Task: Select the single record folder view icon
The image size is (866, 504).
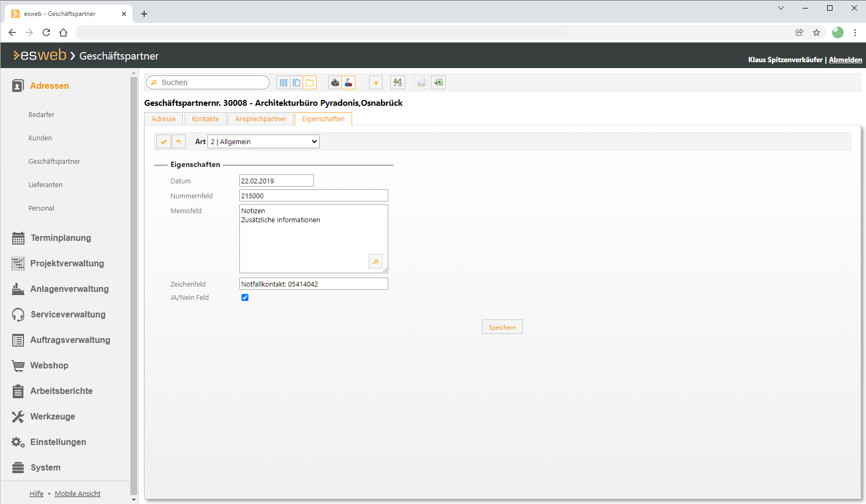Action: point(310,82)
